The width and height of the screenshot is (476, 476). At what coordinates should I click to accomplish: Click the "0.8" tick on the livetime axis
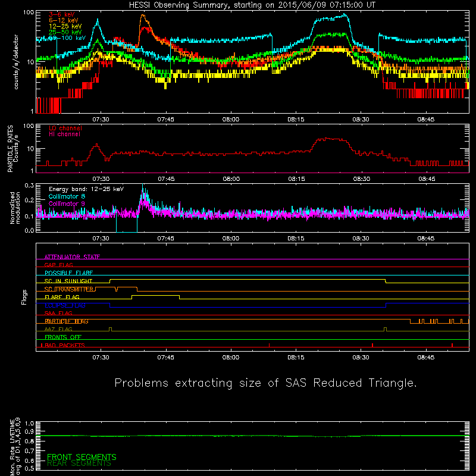click(x=29, y=441)
